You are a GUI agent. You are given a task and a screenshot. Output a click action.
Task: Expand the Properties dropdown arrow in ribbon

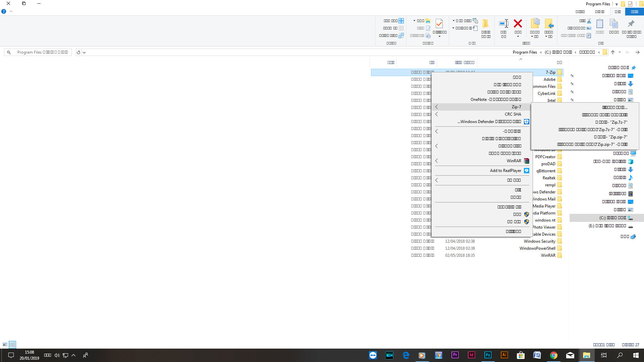[439, 37]
